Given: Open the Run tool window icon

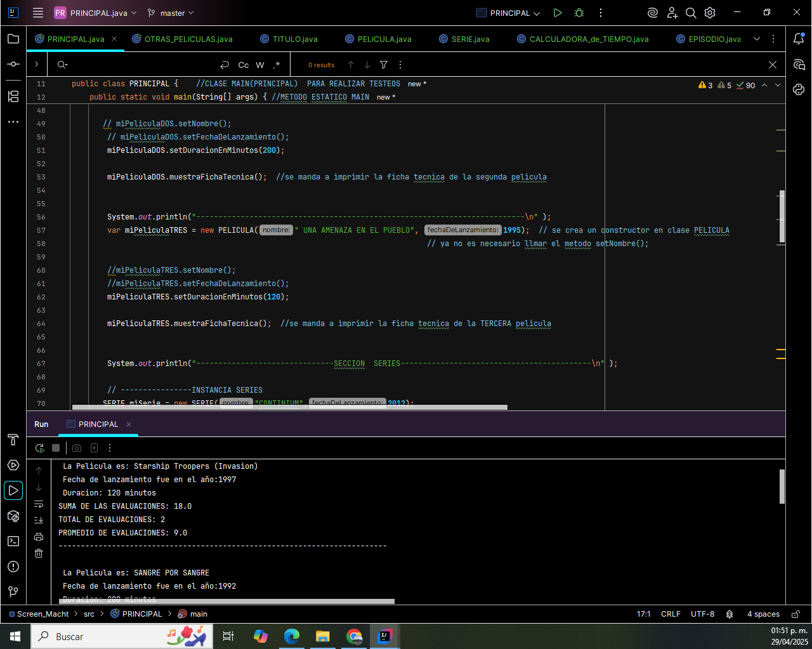Looking at the screenshot, I should point(13,490).
